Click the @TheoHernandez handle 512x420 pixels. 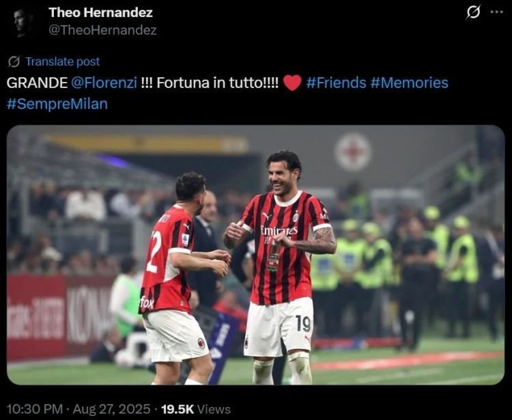click(x=102, y=30)
